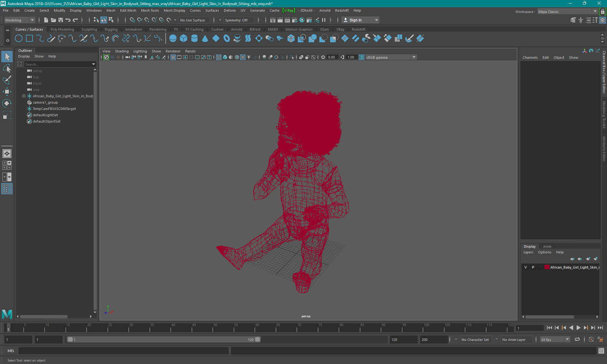Click the Render Current Frame icon

coord(280,20)
